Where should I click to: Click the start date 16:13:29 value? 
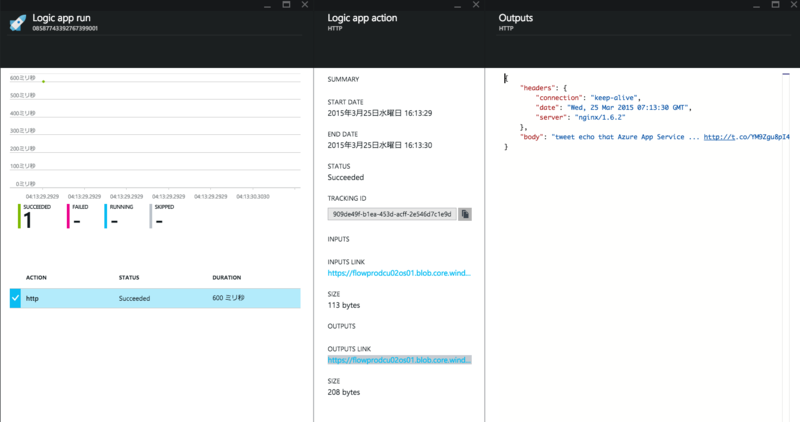(380, 113)
